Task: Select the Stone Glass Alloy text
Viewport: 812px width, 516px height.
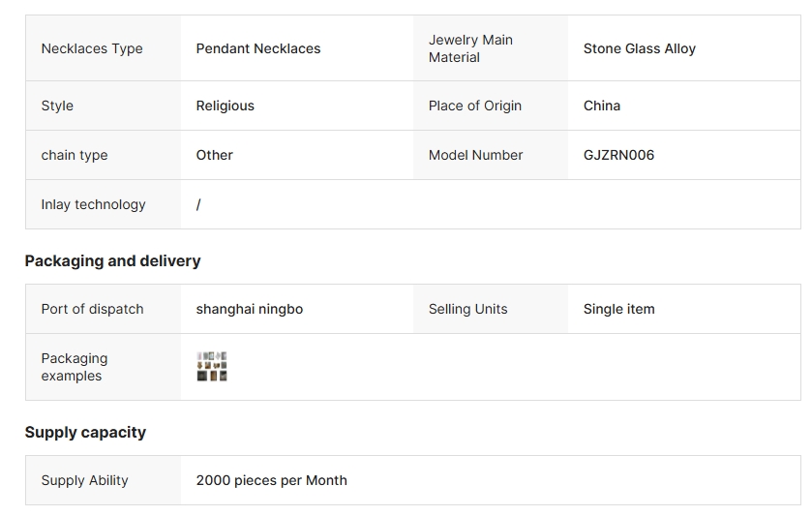Action: click(x=639, y=48)
